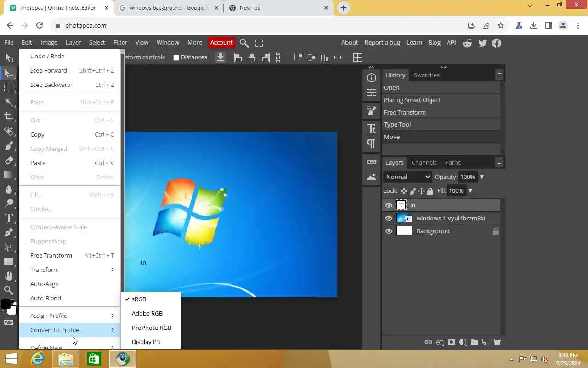Open the Character panel icon
The width and height of the screenshot is (588, 368).
point(372,128)
